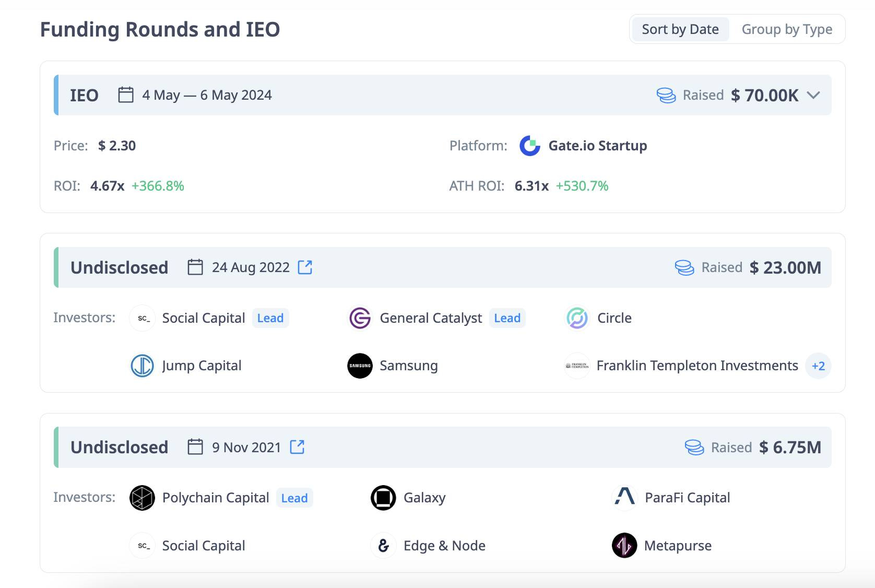Show the +2 additional investors

(818, 366)
